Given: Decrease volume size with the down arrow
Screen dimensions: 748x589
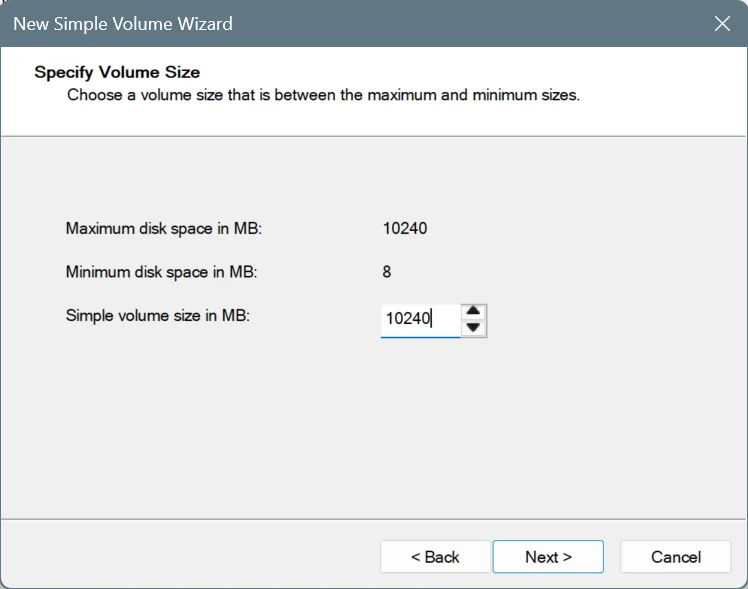Looking at the screenshot, I should tap(473, 328).
